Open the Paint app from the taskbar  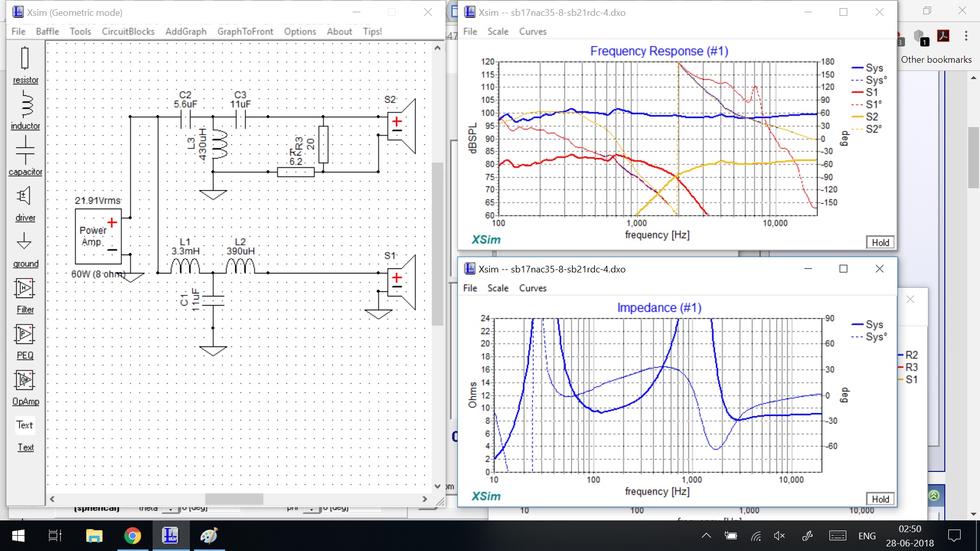click(209, 536)
